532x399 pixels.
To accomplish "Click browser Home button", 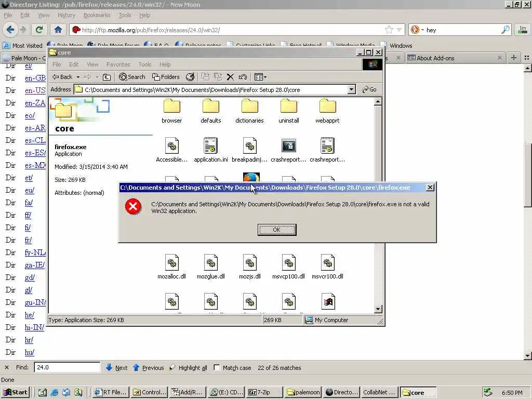I will click(x=58, y=30).
